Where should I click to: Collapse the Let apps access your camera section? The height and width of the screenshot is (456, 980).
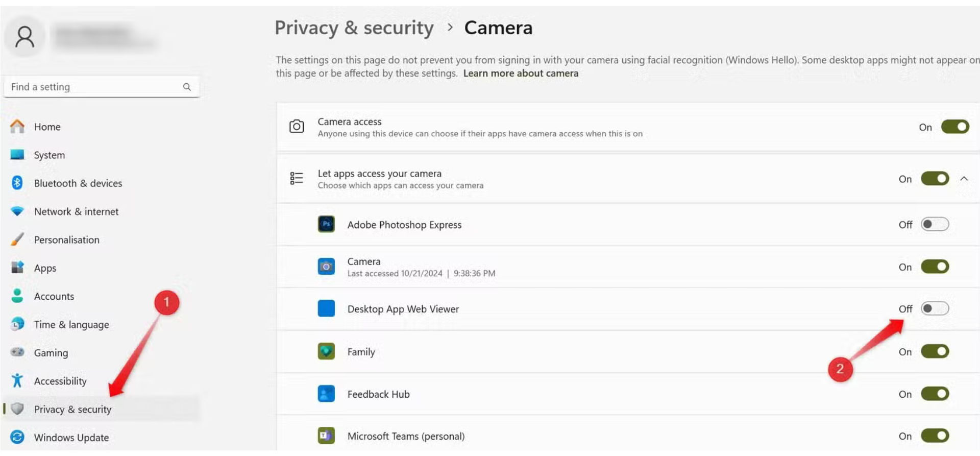pos(964,179)
